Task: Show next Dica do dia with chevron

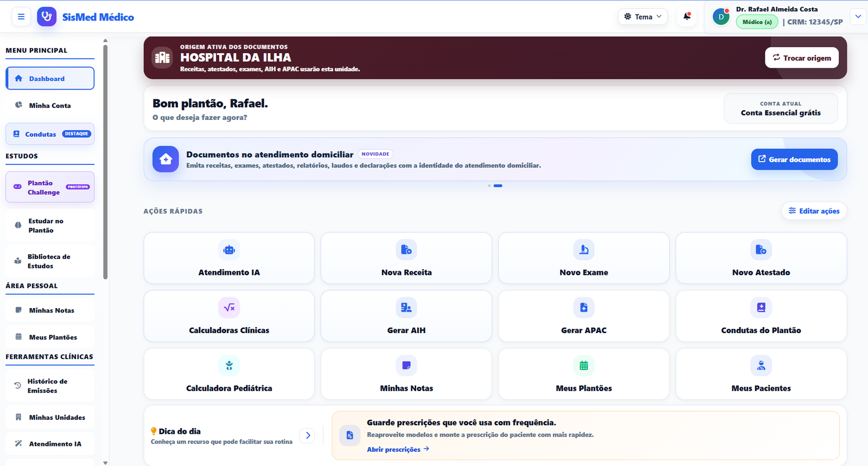Action: click(x=307, y=435)
